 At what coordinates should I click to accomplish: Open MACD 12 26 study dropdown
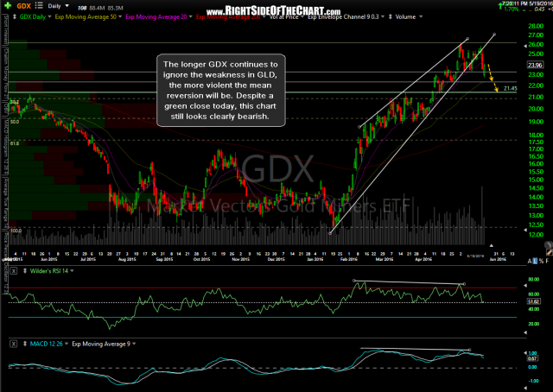67,344
